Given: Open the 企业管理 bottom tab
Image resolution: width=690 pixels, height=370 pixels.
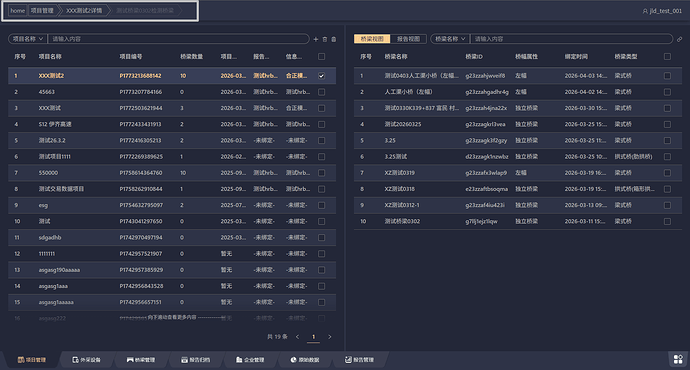Looking at the screenshot, I should pyautogui.click(x=250, y=360).
